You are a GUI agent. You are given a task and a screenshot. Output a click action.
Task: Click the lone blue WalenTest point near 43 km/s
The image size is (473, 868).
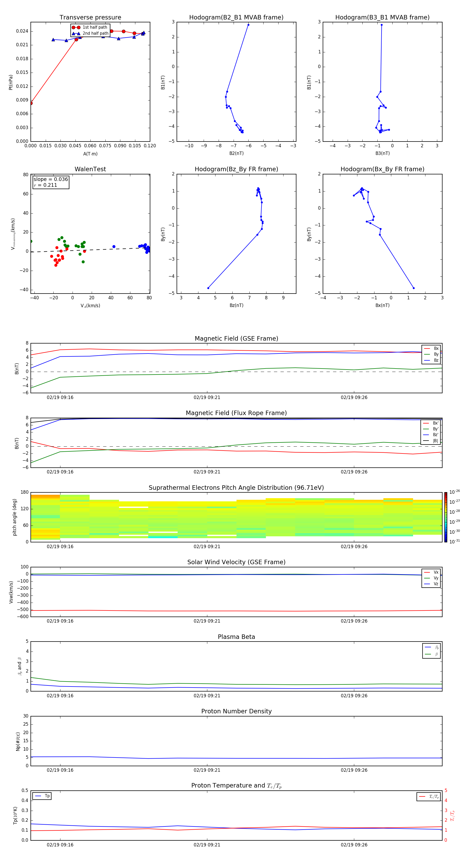click(114, 247)
